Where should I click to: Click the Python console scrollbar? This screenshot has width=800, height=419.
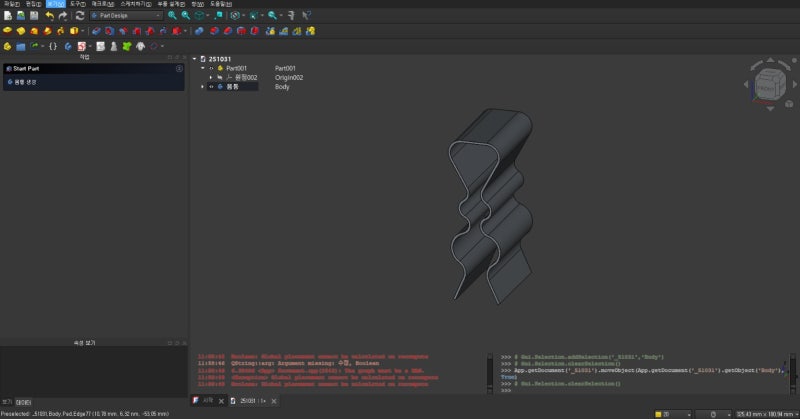point(793,373)
